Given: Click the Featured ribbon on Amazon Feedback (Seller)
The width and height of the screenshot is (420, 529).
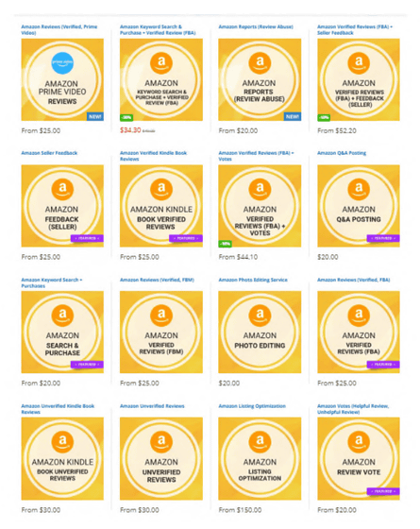Looking at the screenshot, I should pos(87,238).
